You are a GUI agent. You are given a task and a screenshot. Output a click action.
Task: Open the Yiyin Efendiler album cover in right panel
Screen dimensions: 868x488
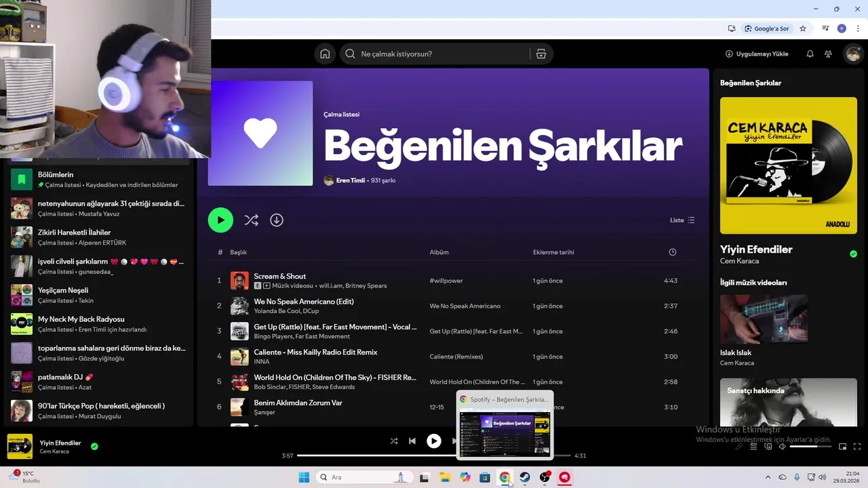(789, 165)
